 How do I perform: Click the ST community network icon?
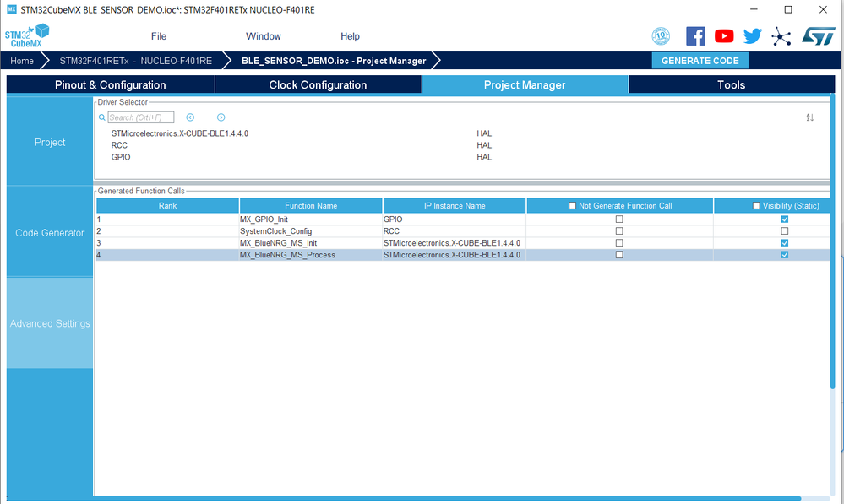click(x=781, y=36)
